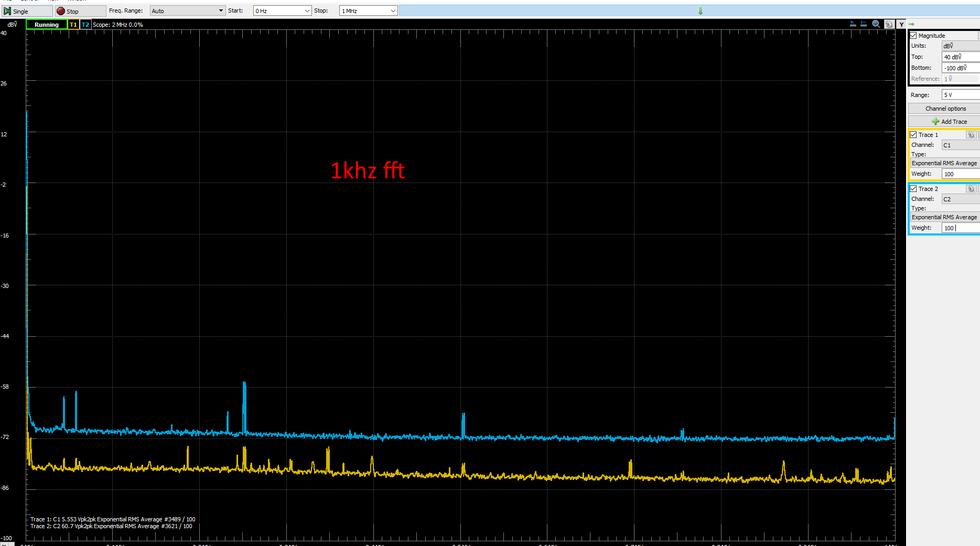The image size is (980, 546).
Task: Open the Range dropdown showing 5 V
Action: (x=961, y=95)
